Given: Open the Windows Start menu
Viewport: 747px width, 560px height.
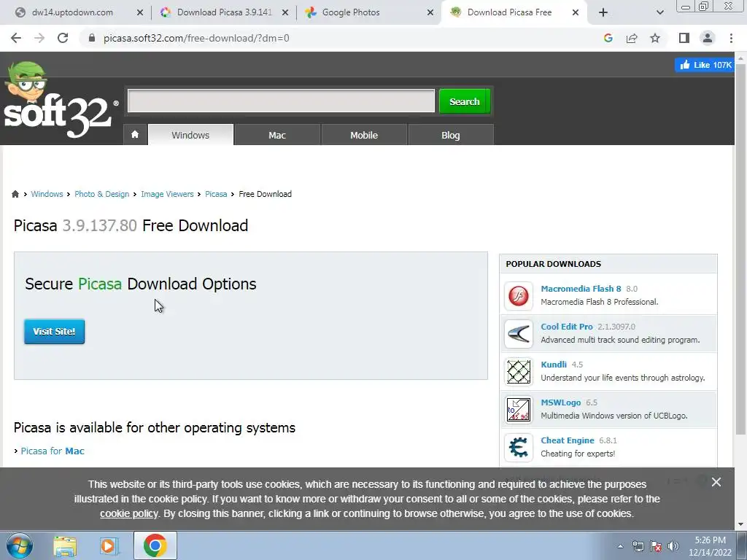Looking at the screenshot, I should tap(19, 545).
